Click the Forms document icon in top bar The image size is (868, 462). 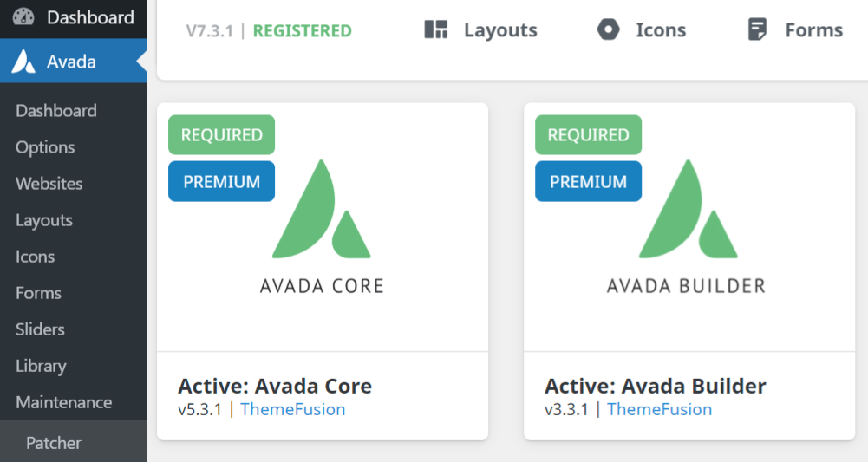pyautogui.click(x=757, y=29)
